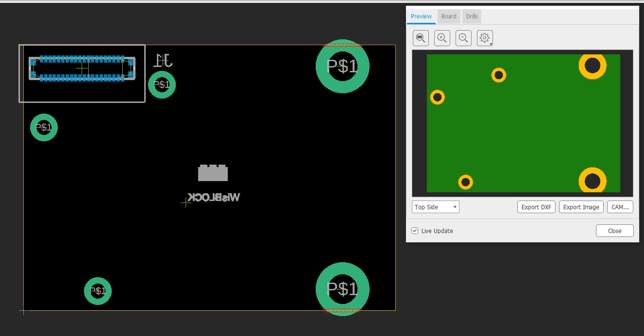This screenshot has height=336, width=644.
Task: Click the large P$1 pad top-right of board
Action: pos(342,67)
